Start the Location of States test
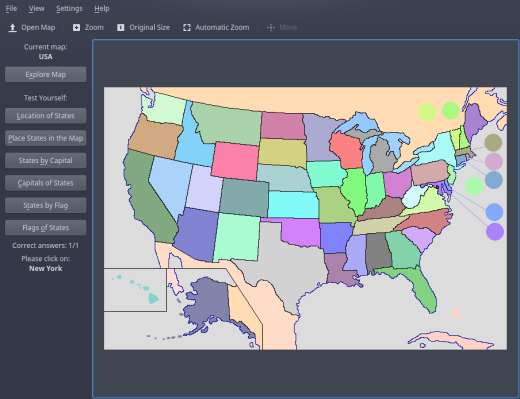The width and height of the screenshot is (520, 399). tap(46, 116)
